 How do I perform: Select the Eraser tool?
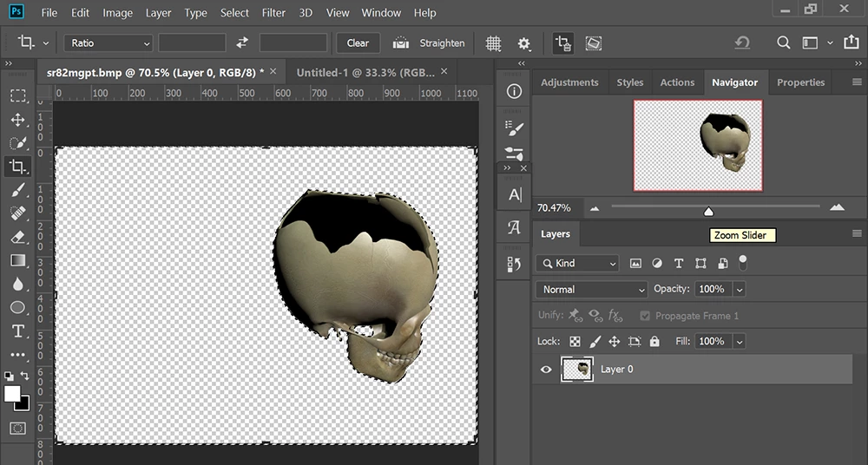[17, 237]
